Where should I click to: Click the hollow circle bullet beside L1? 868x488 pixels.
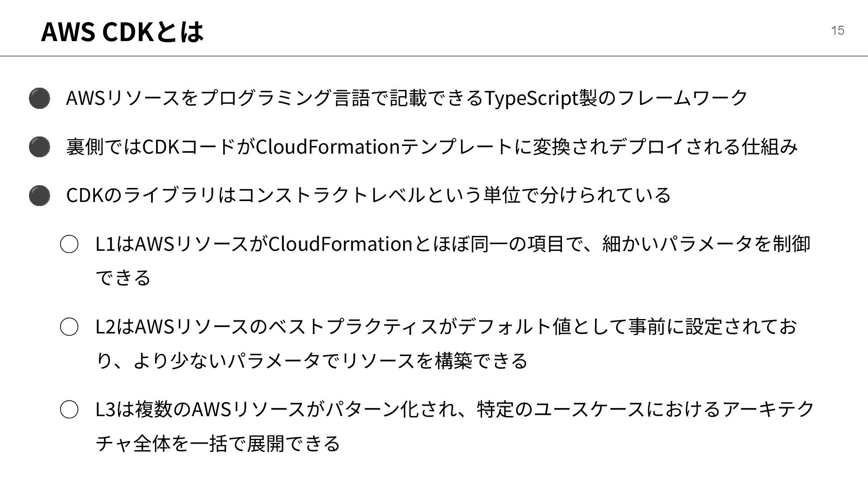click(69, 244)
